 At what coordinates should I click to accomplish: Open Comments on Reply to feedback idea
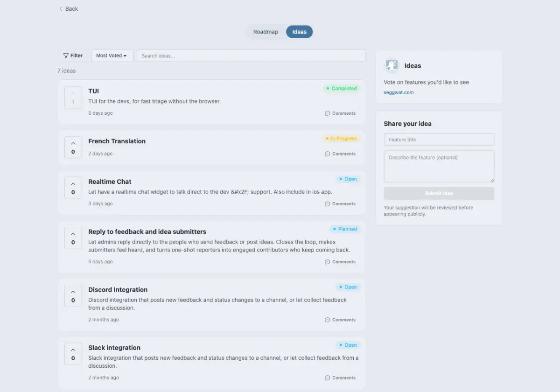click(x=340, y=262)
